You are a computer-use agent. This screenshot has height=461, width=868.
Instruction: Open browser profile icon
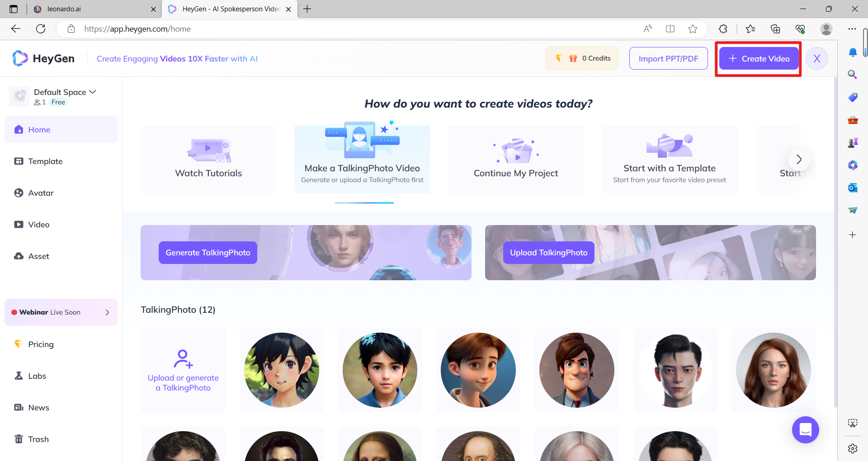[826, 29]
